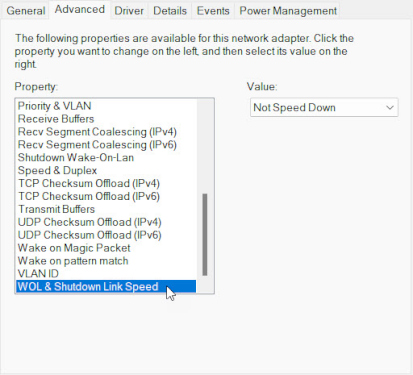Switch to the Events tab
The image size is (413, 375).
(213, 11)
